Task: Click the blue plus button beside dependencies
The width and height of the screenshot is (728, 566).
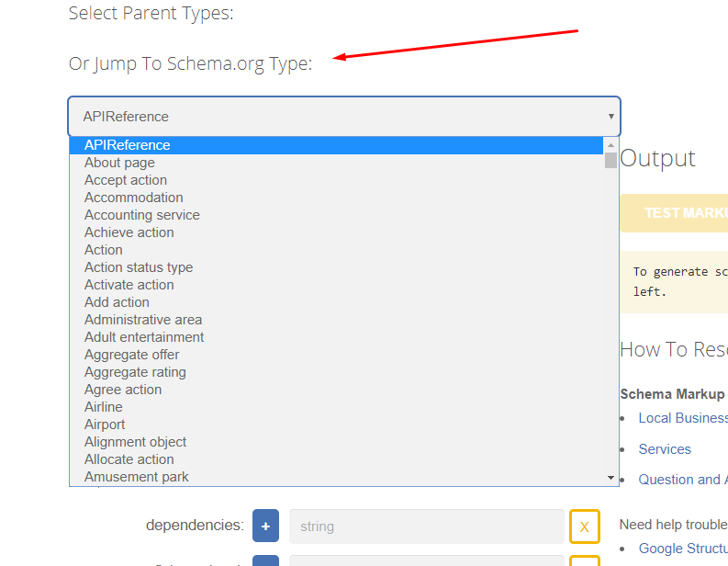Action: (x=265, y=526)
